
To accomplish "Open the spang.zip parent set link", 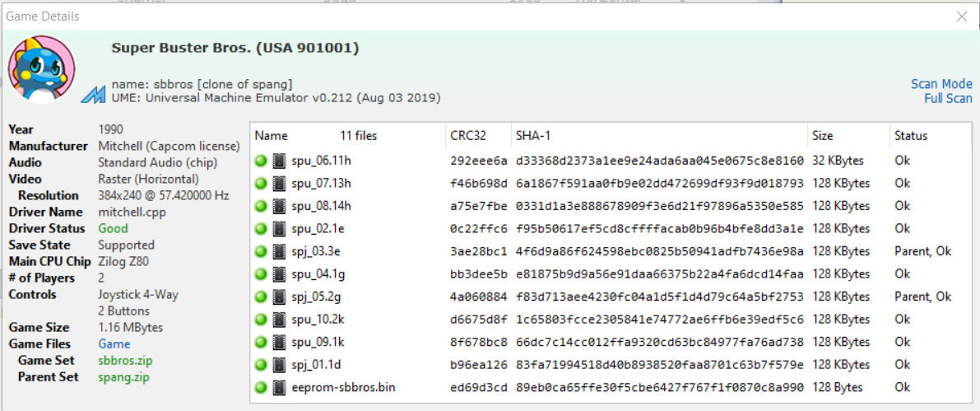I will coord(123,377).
